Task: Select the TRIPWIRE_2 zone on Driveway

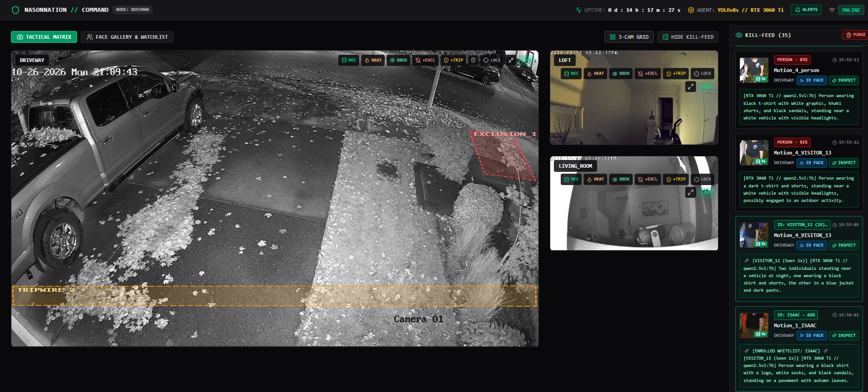Action: click(274, 296)
